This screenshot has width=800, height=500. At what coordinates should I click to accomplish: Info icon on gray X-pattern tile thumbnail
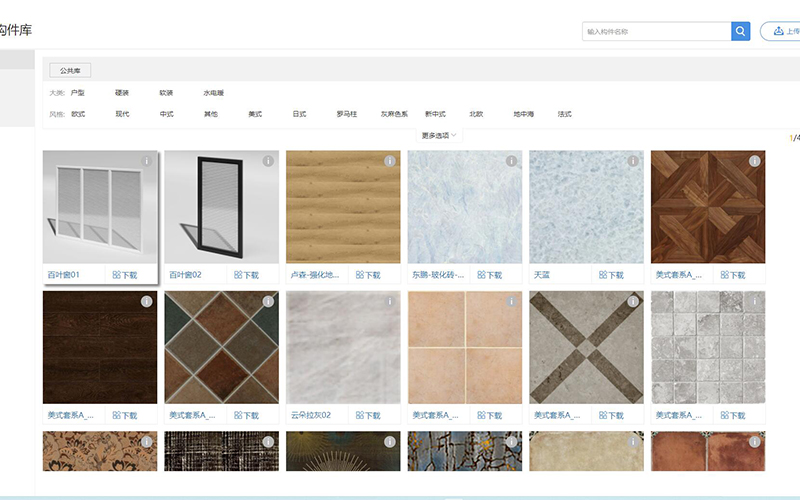[x=633, y=302]
